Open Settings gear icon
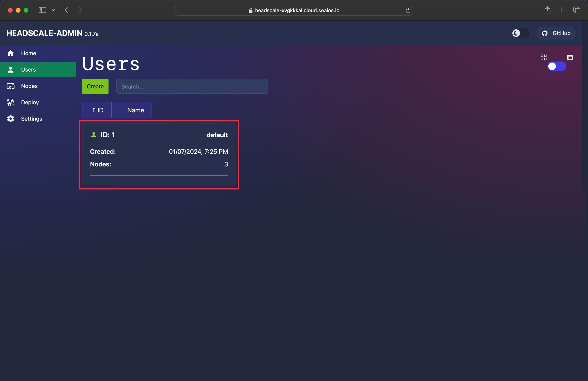Screen dimensions: 588x381 (10, 119)
